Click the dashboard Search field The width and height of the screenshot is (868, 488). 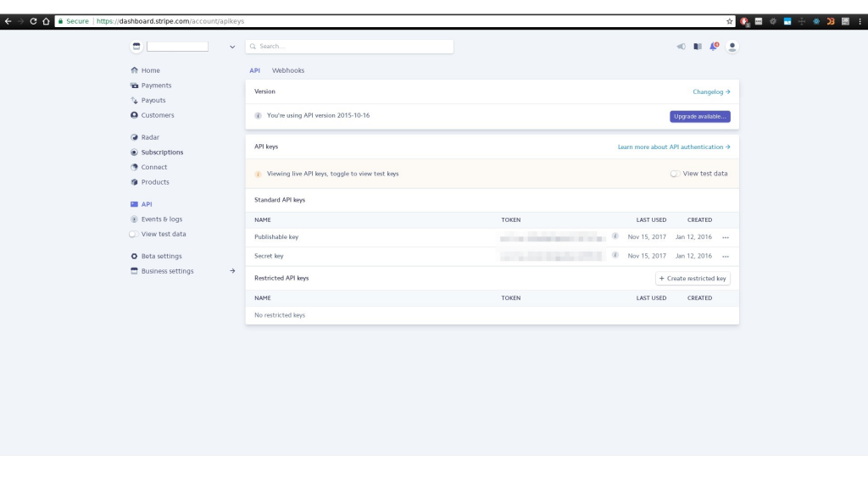[x=349, y=47]
